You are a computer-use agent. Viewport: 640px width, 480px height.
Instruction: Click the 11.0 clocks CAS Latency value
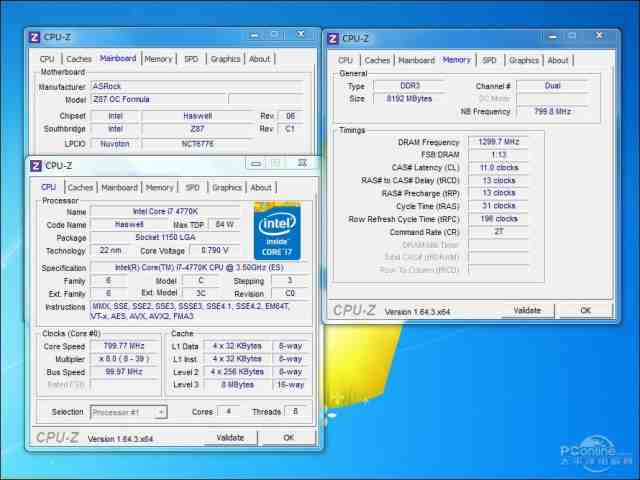tap(499, 167)
